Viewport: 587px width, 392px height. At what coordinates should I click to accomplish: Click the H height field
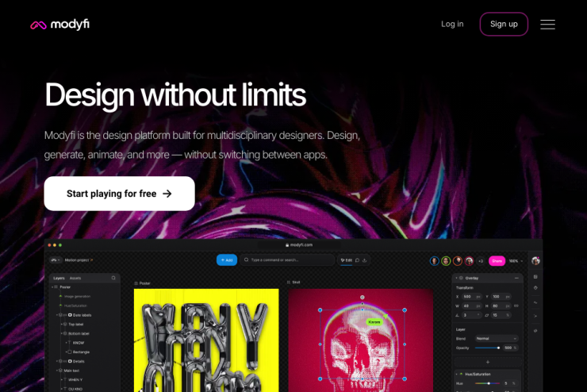point(501,306)
